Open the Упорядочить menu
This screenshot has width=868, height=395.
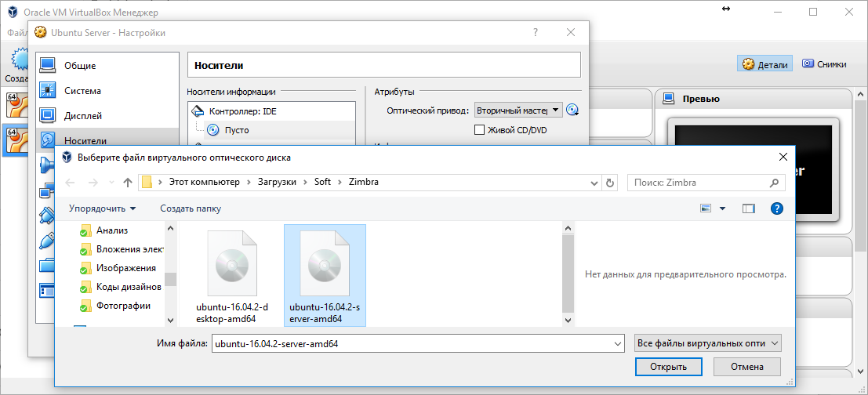[103, 208]
